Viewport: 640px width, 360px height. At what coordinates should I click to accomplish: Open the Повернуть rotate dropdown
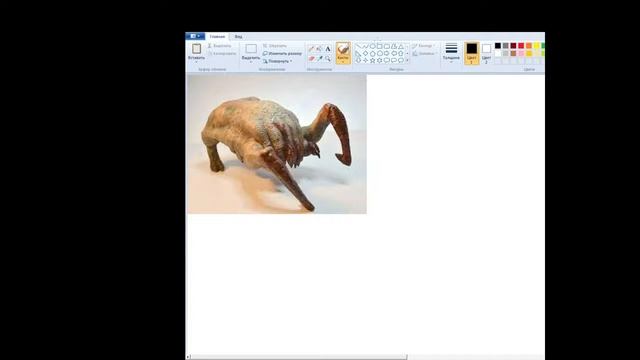point(278,61)
